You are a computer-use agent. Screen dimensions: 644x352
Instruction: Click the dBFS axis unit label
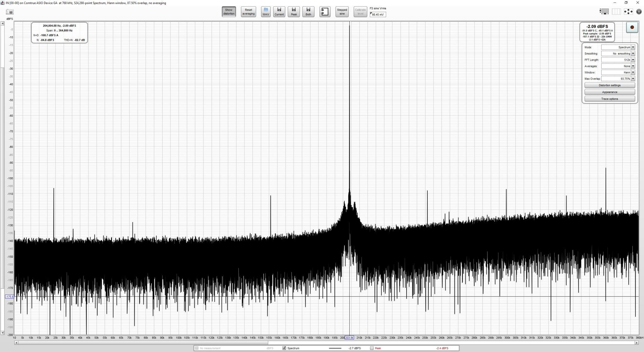10,19
